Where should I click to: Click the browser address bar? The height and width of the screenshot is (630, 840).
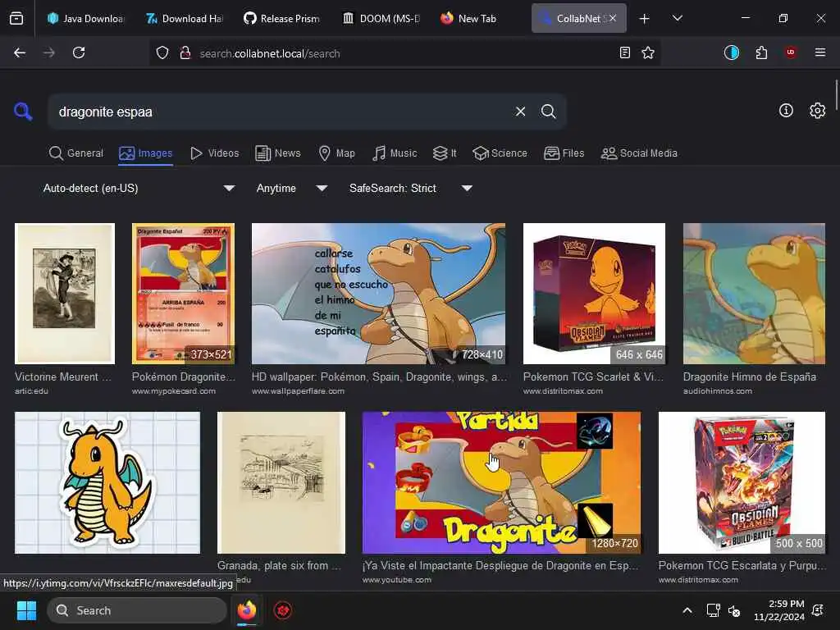coord(404,53)
